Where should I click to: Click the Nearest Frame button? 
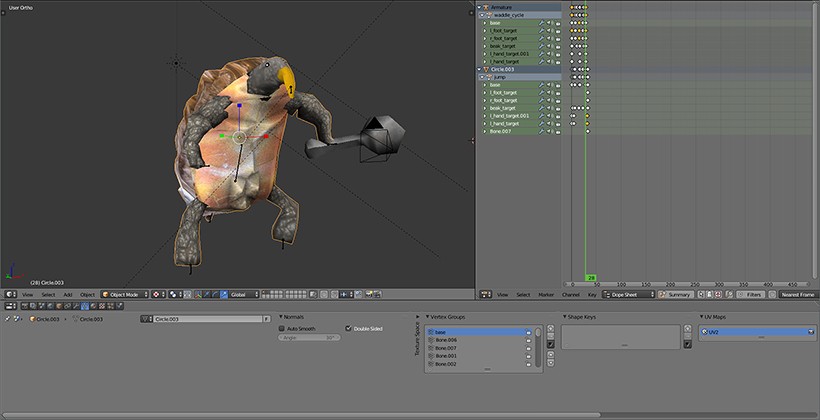click(x=797, y=294)
